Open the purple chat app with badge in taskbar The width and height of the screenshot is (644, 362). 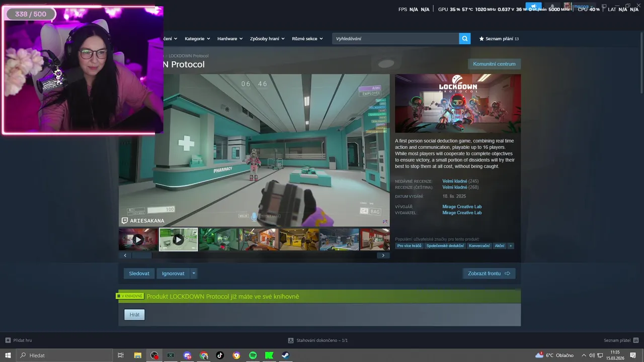point(187,355)
